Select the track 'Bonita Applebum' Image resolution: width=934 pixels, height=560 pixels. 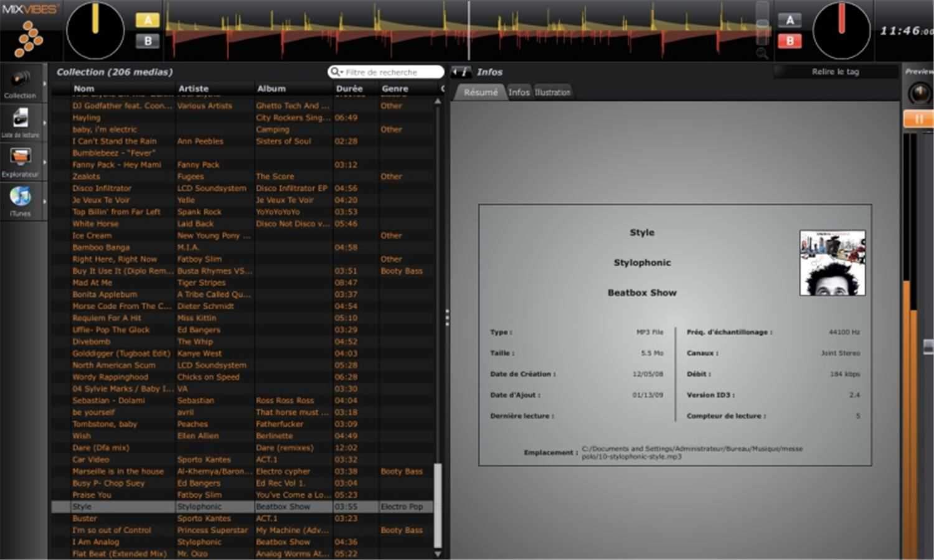click(x=243, y=294)
